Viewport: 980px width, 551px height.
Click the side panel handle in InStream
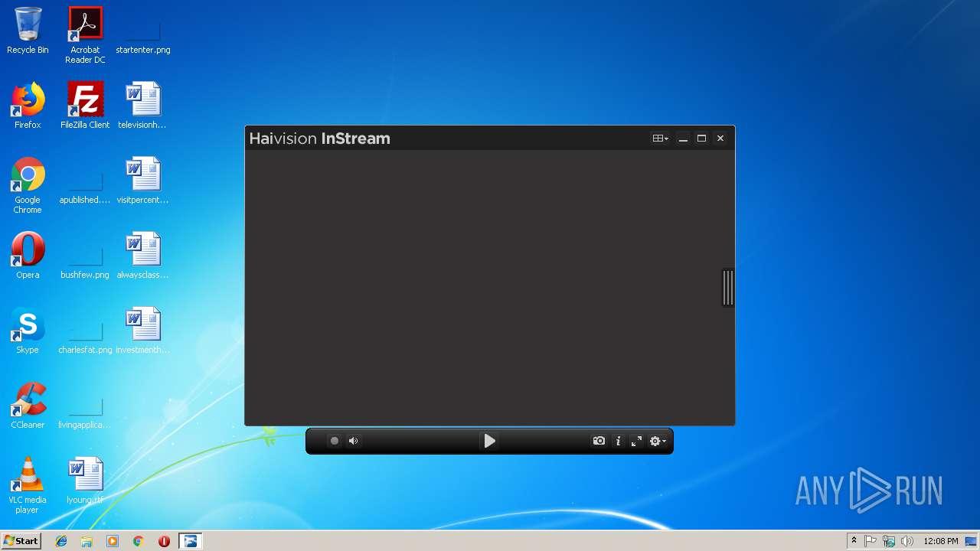pyautogui.click(x=728, y=288)
